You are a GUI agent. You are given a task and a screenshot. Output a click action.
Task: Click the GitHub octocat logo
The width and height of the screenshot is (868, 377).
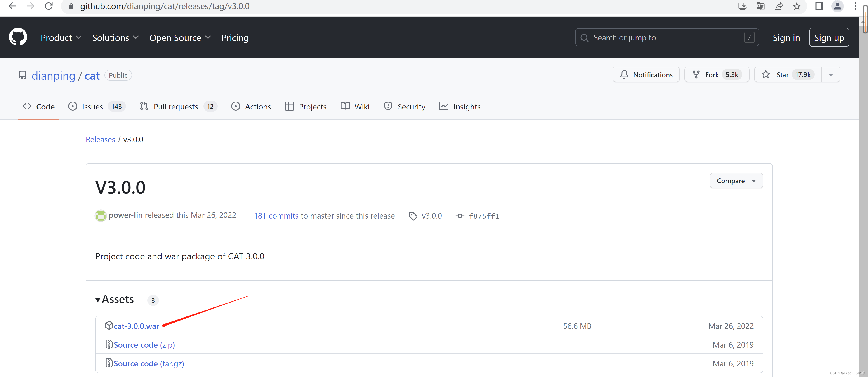[x=18, y=37]
